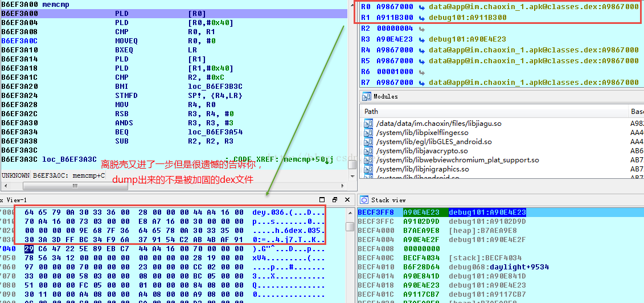Click the disassembly horizontal scrollbar right arrow
644x303 pixels.
pyautogui.click(x=343, y=186)
